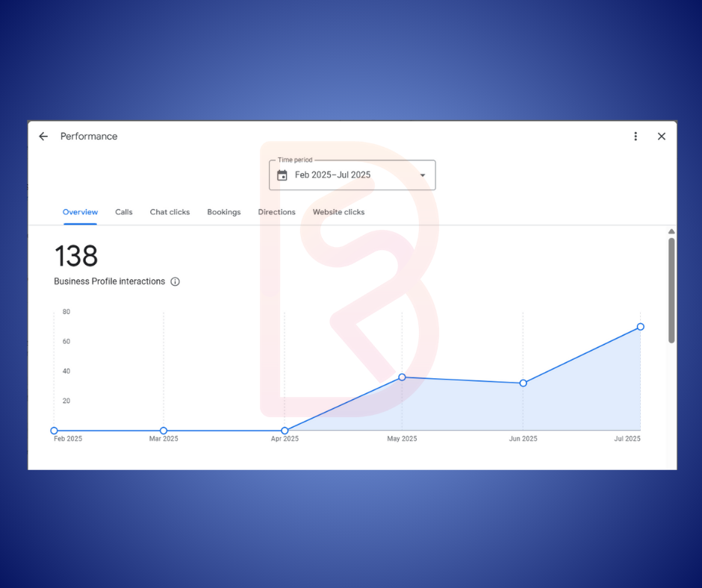Click the 40 y-axis value
Screen dimensions: 702x588
pyautogui.click(x=66, y=371)
